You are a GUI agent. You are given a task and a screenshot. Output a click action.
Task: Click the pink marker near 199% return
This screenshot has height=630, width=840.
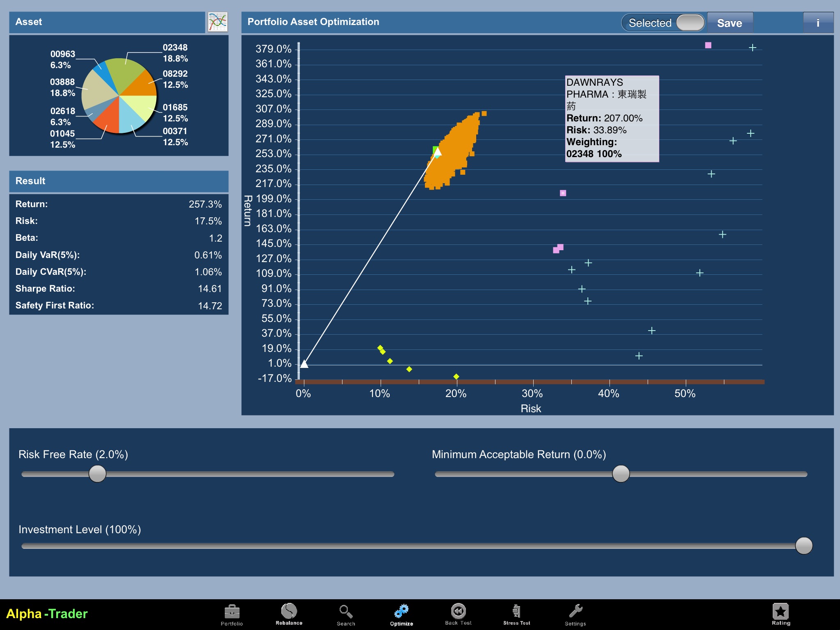tap(563, 193)
